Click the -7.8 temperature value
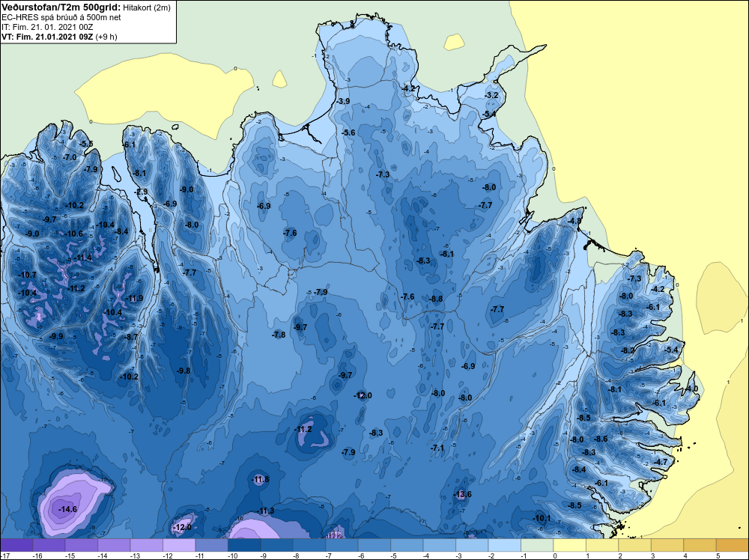 click(279, 335)
